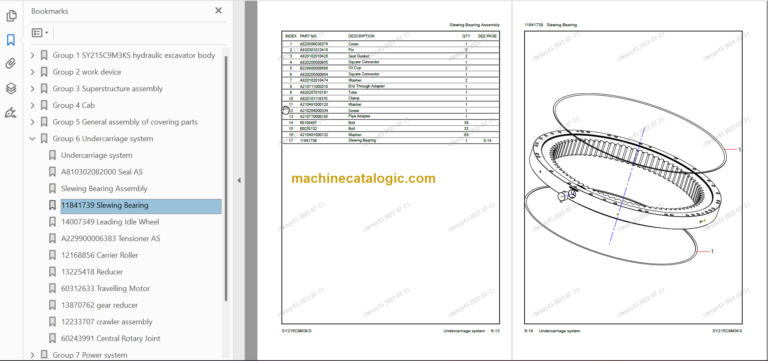
Task: Collapse Group 6 Undercarriage system chevron
Action: click(x=32, y=139)
